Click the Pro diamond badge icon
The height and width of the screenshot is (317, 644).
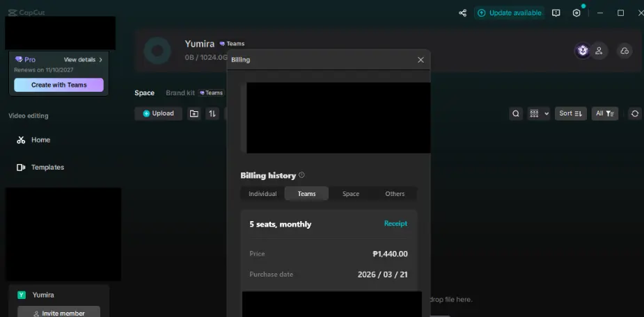[x=19, y=60]
